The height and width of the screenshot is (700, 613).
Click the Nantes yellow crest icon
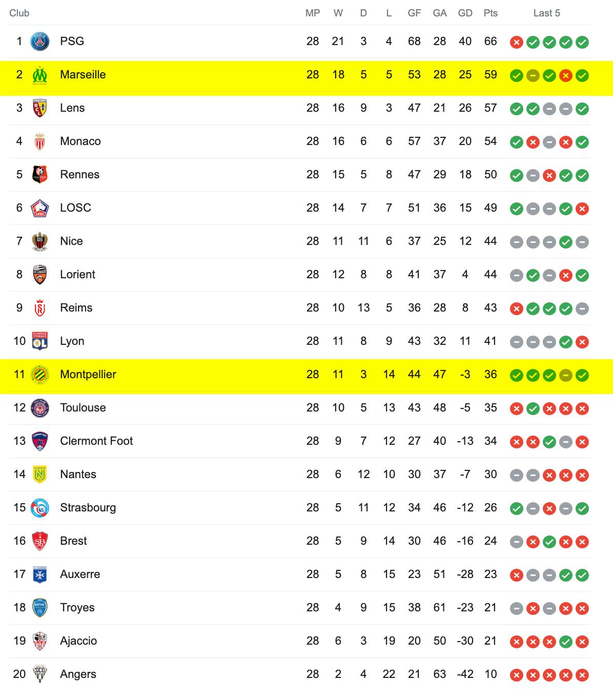coord(39,475)
